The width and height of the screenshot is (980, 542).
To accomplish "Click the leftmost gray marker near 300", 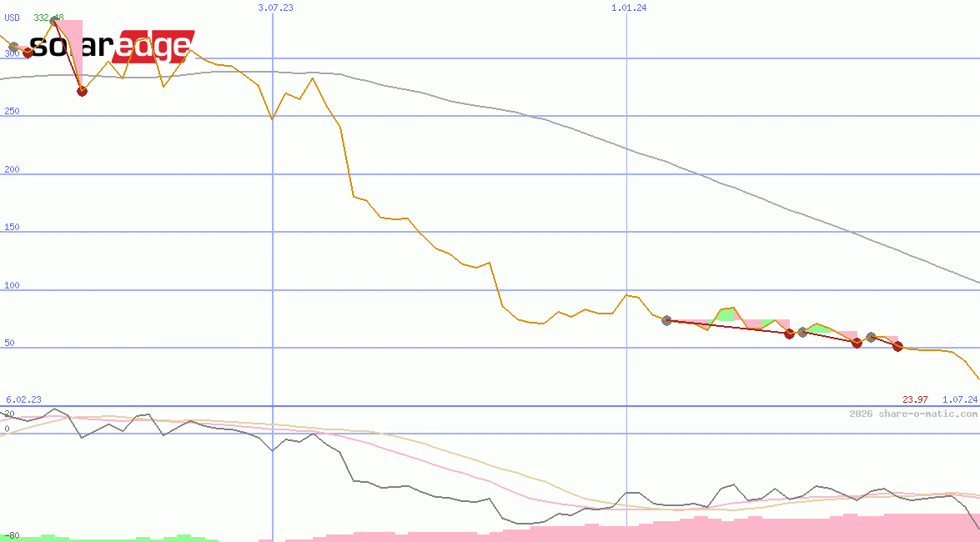I will (13, 47).
